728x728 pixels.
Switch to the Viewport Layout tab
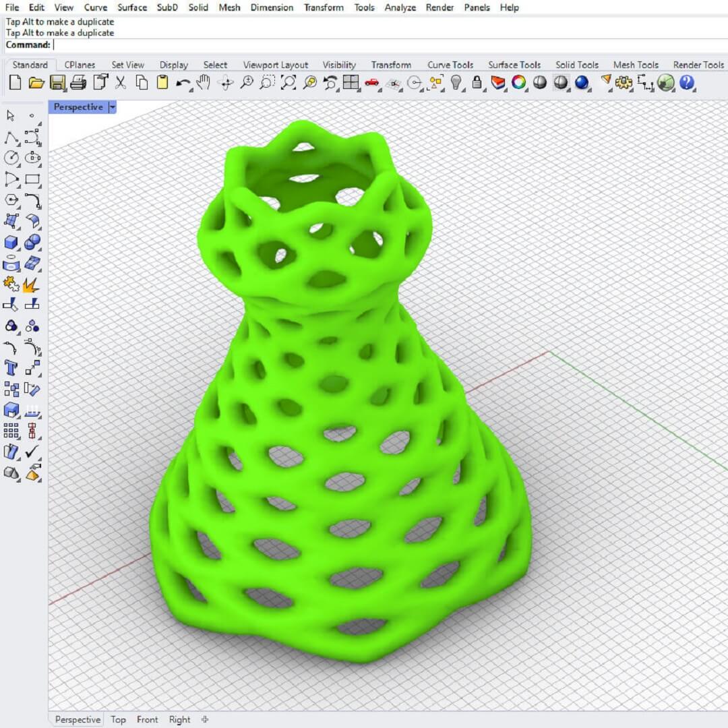tap(276, 65)
